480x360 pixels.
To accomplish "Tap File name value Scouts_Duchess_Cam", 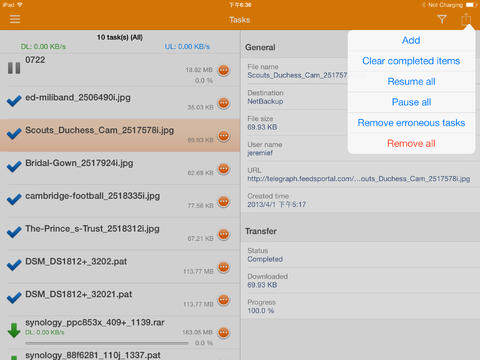I will coord(297,76).
